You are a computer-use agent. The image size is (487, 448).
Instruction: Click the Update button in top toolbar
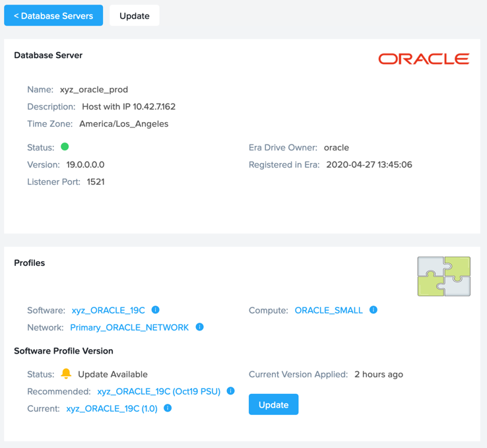coord(134,16)
